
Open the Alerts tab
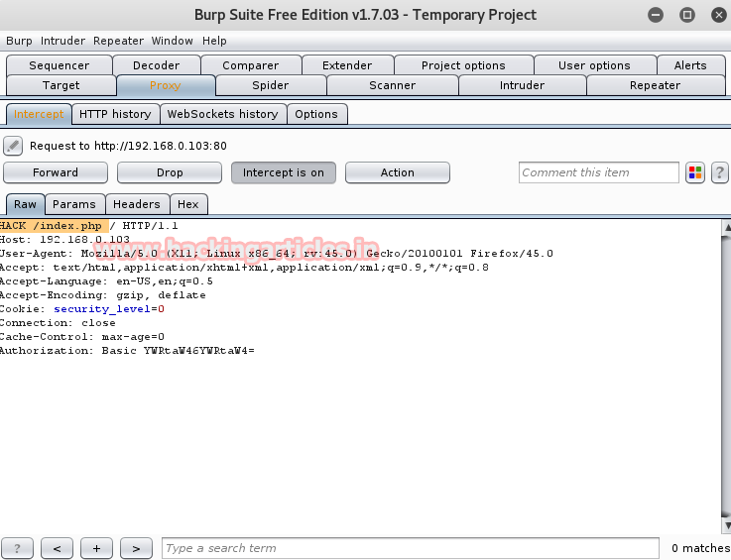(690, 65)
